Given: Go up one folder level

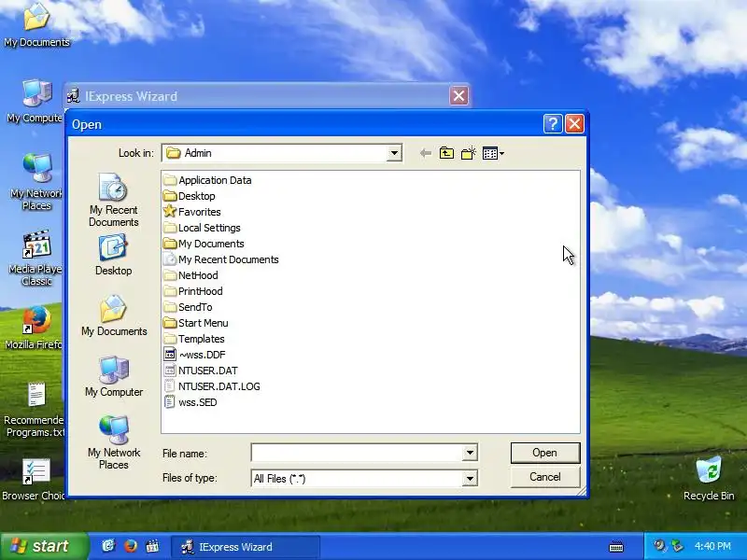Looking at the screenshot, I should point(446,153).
